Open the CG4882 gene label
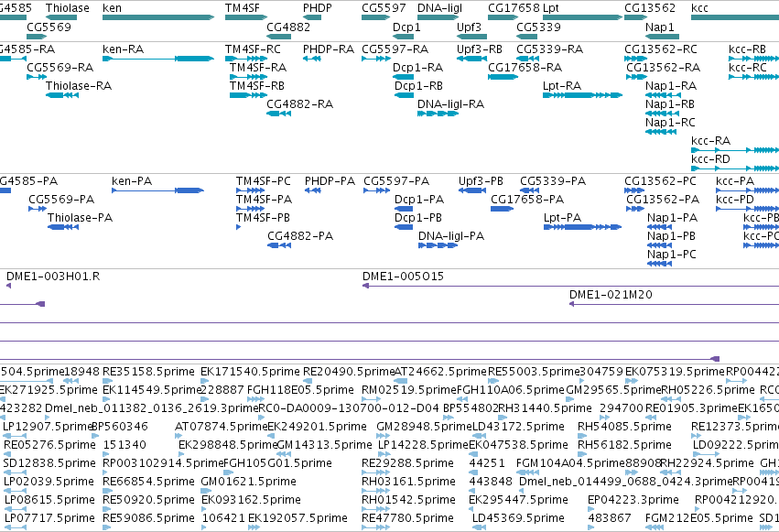 coord(288,27)
